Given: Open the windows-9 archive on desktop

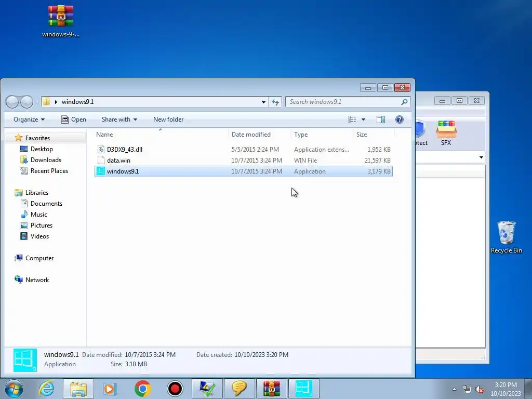Looking at the screenshot, I should (61, 21).
